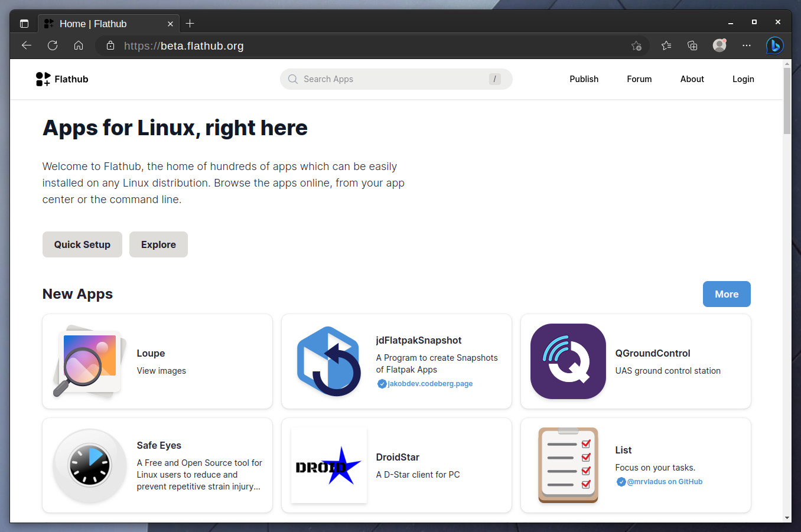The image size is (801, 532).
Task: Click verified badge beside jakobdev.codeberg.page
Action: [x=382, y=384]
